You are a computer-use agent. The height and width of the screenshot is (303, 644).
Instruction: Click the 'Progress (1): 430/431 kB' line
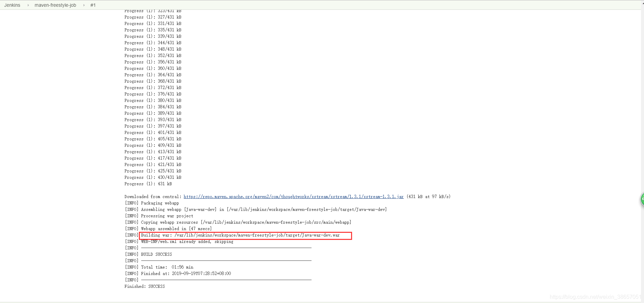[153, 177]
